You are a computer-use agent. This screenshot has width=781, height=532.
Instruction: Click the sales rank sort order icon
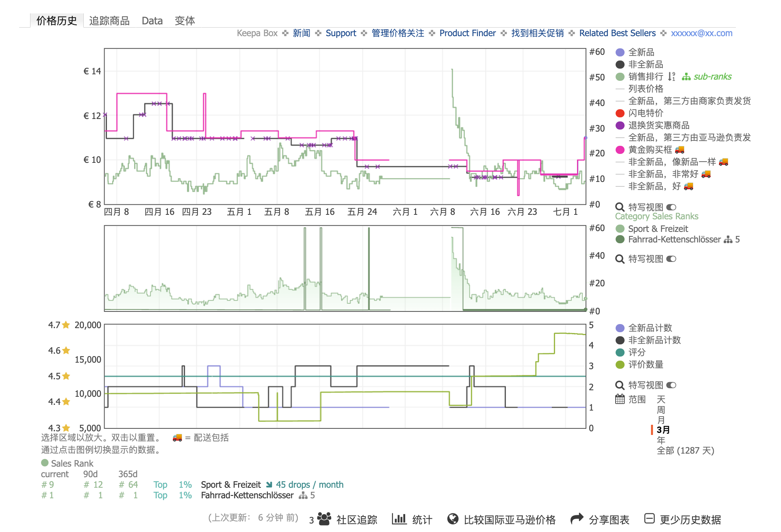point(671,76)
